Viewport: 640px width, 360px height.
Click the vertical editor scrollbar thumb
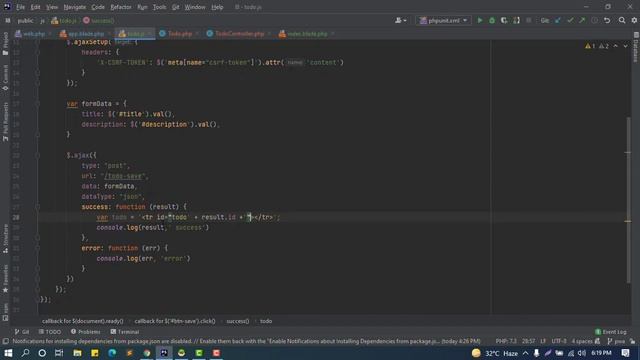coord(628,200)
